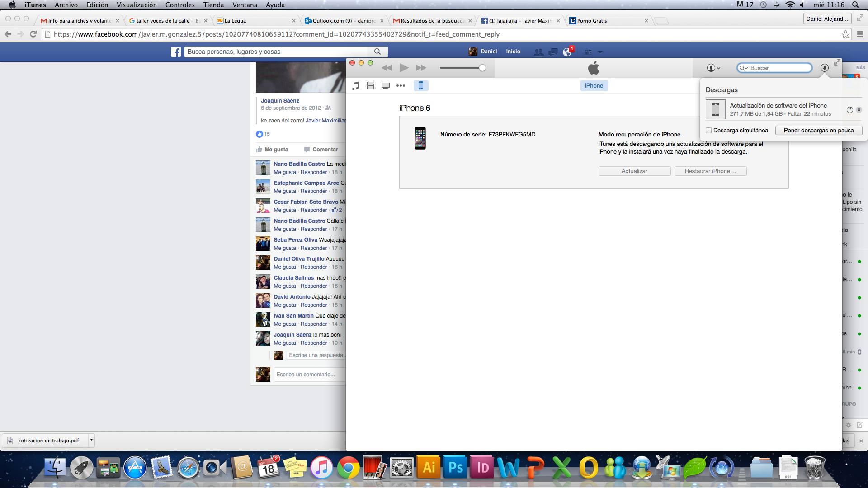The height and width of the screenshot is (488, 868).
Task: Open Safari from the Dock
Action: (188, 468)
